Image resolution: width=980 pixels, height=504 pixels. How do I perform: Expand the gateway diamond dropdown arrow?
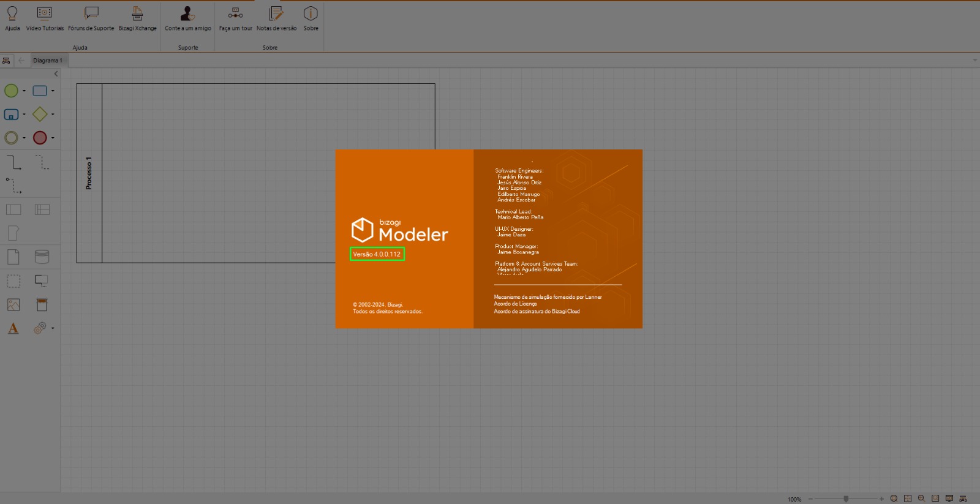(53, 115)
